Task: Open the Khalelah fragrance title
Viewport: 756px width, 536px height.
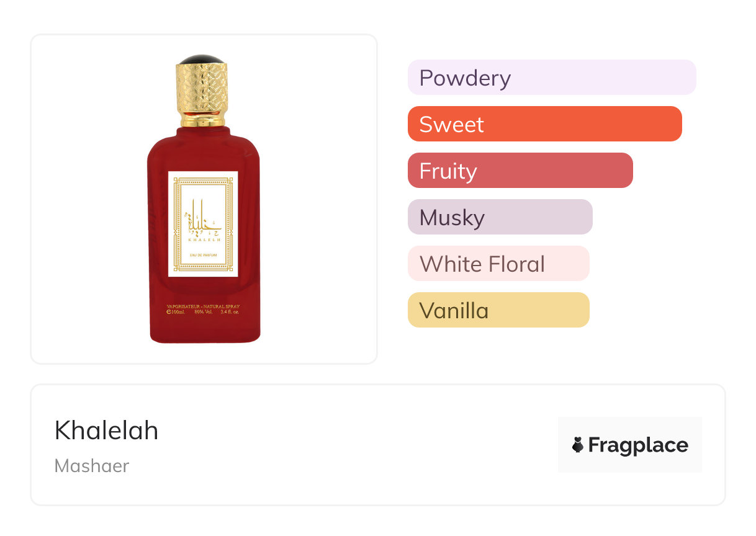Action: click(106, 430)
